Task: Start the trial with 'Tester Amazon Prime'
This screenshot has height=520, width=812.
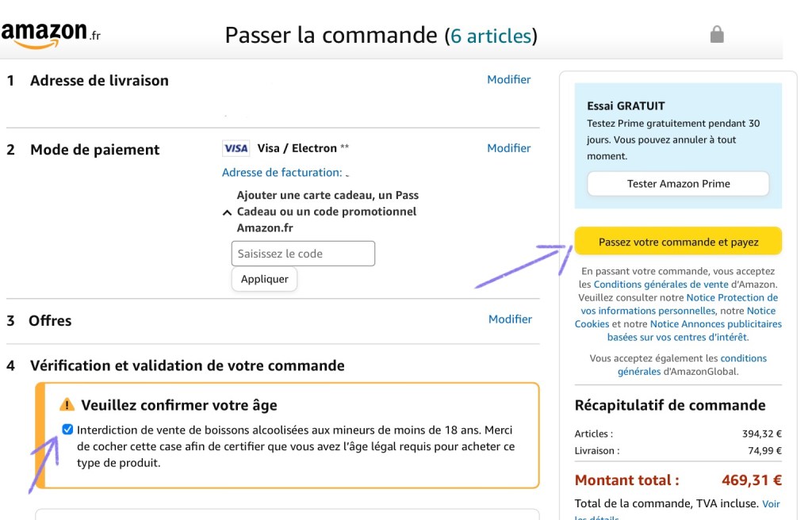Action: pos(678,184)
